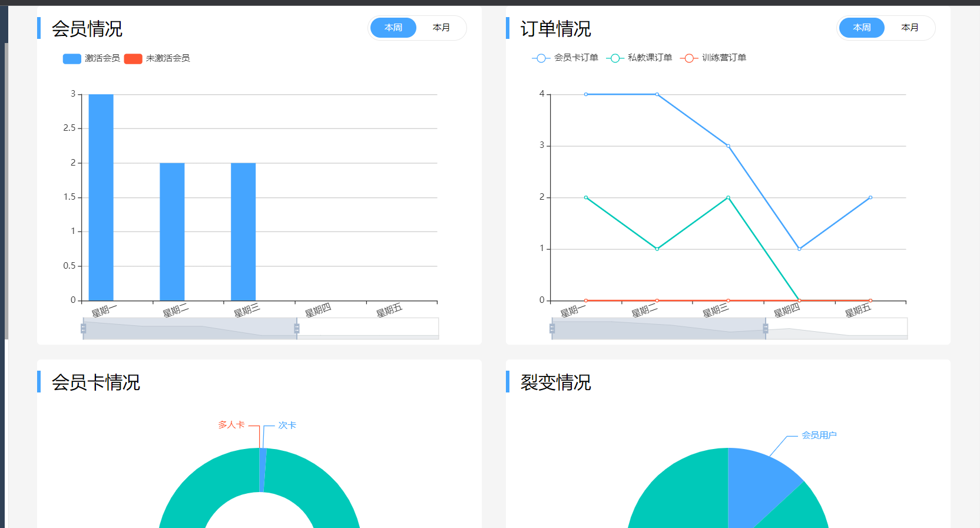Click 裂变情况 section title
The width and height of the screenshot is (980, 528).
(555, 382)
